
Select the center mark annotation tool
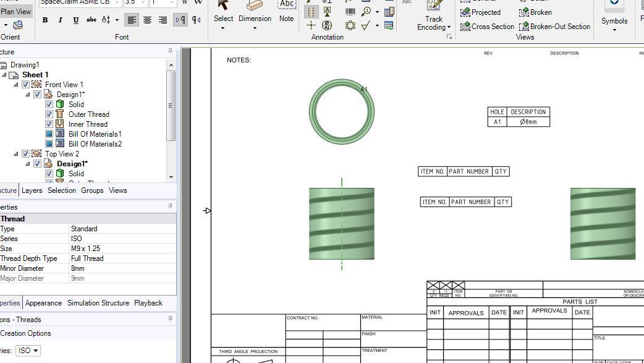tap(311, 25)
